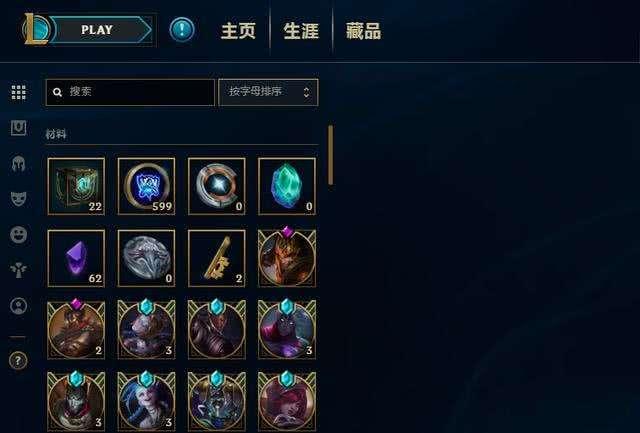
Task: Click the 搜索 search field
Action: [x=130, y=92]
